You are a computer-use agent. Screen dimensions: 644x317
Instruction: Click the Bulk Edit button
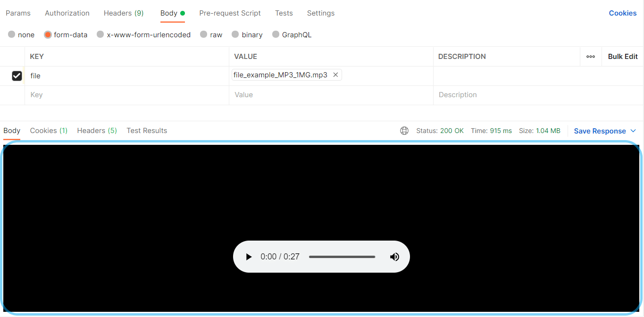click(623, 57)
